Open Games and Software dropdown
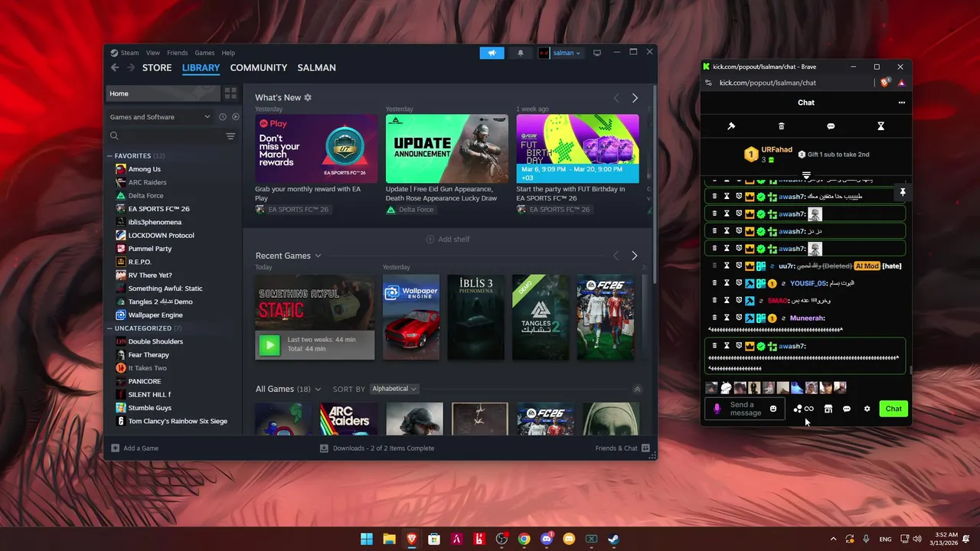The width and height of the screenshot is (980, 551). pos(159,117)
